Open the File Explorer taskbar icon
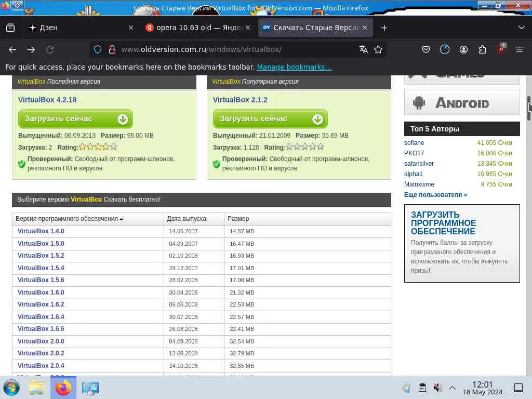532x399 pixels. (x=36, y=388)
